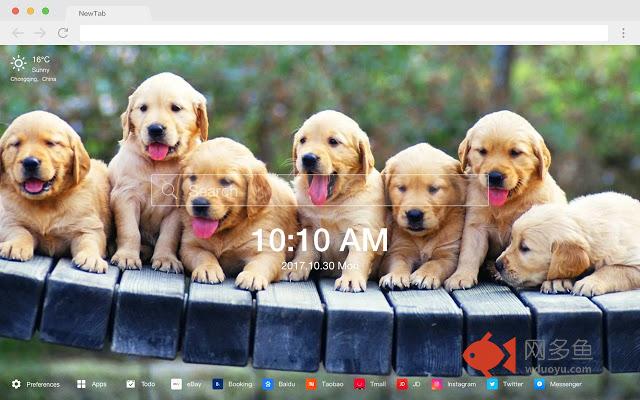Click the Chongqing, China location text

point(33,79)
